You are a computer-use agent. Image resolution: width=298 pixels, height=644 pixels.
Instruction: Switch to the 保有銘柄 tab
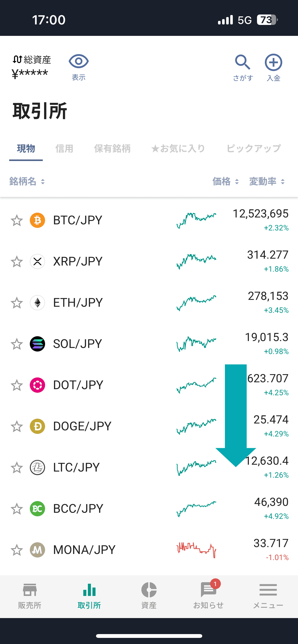[112, 149]
